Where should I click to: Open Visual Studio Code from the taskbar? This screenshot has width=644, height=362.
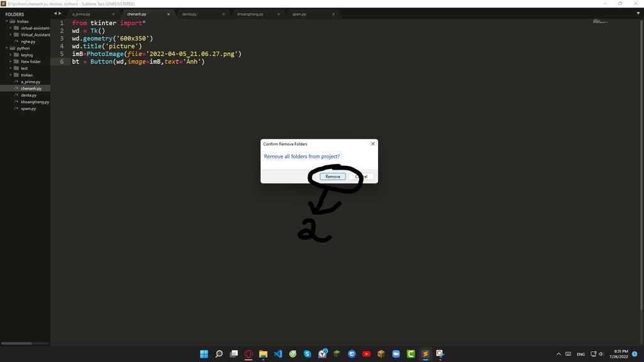pyautogui.click(x=278, y=354)
